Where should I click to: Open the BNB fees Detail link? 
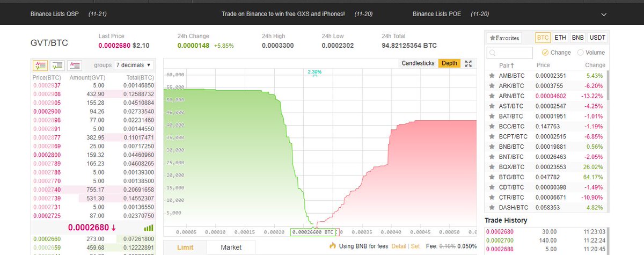[399, 246]
